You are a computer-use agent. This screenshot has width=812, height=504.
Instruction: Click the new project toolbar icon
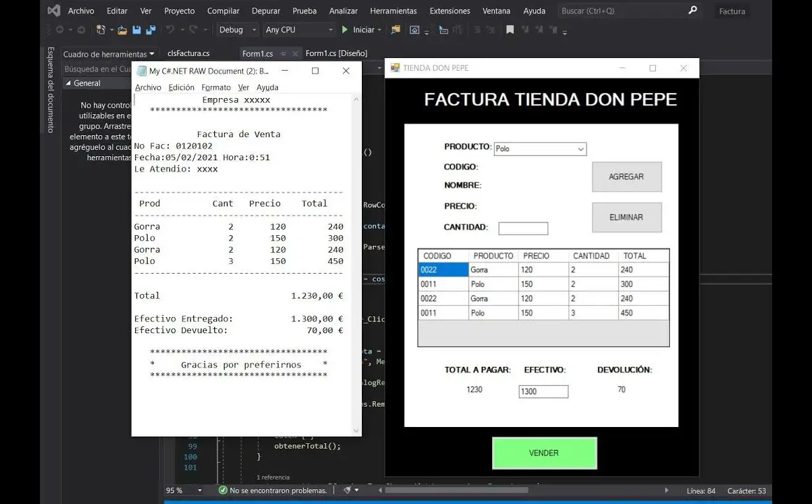coord(101,30)
